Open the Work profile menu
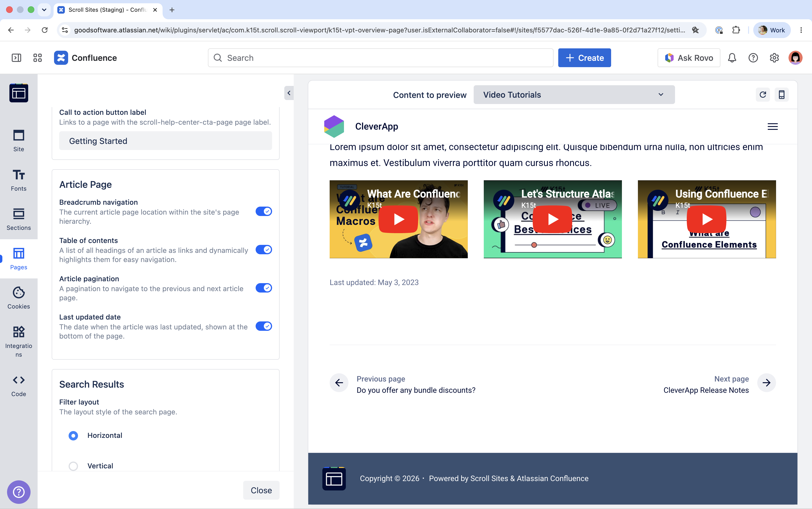This screenshot has height=509, width=812. (x=771, y=30)
